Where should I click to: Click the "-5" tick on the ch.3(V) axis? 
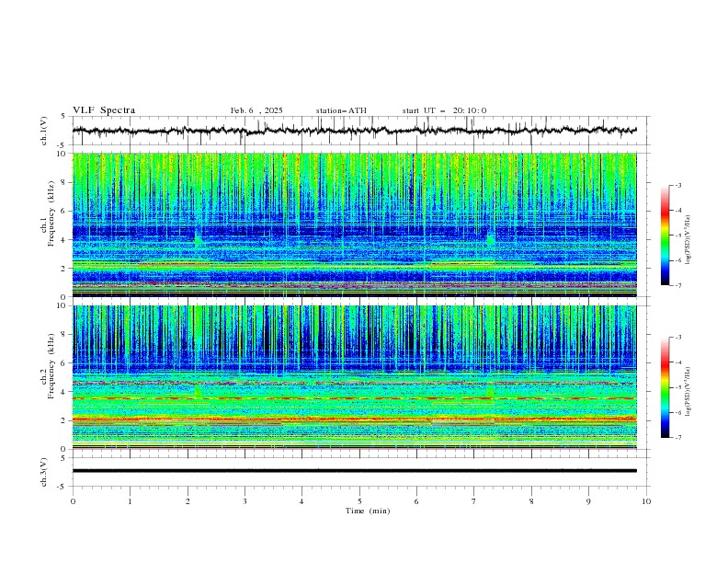pyautogui.click(x=63, y=487)
